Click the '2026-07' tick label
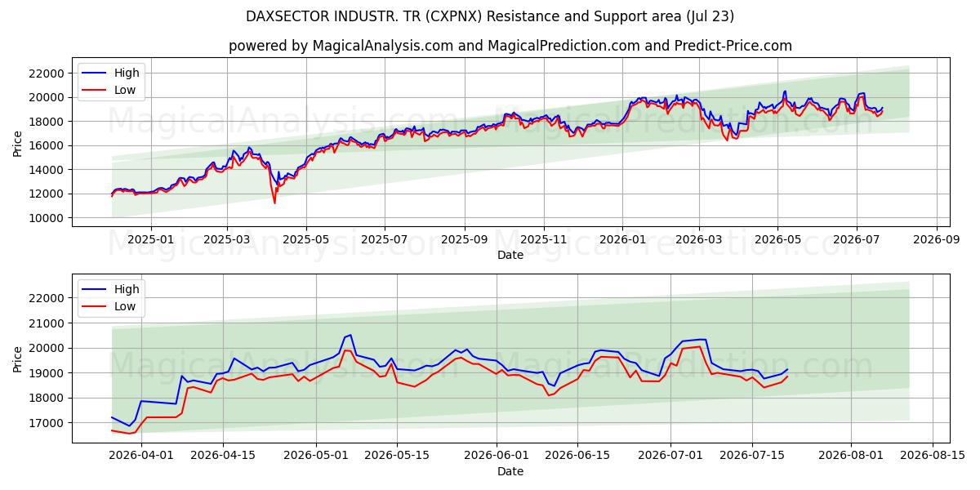Image resolution: width=980 pixels, height=490 pixels. point(857,240)
